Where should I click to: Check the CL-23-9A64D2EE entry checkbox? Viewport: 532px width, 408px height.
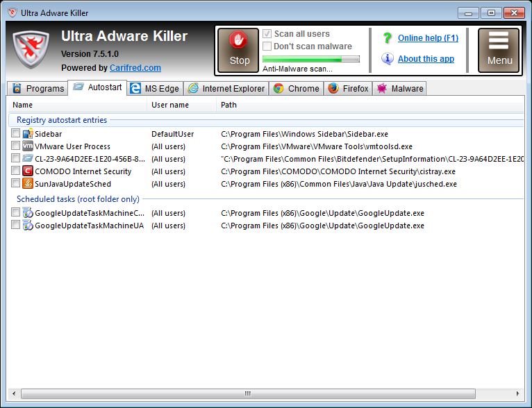(15, 158)
